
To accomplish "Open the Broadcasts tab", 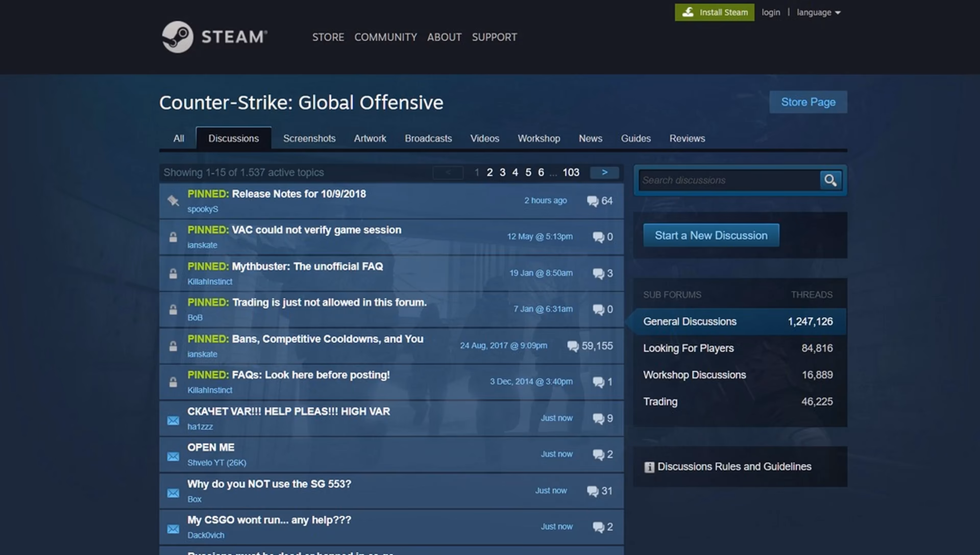I will 428,138.
